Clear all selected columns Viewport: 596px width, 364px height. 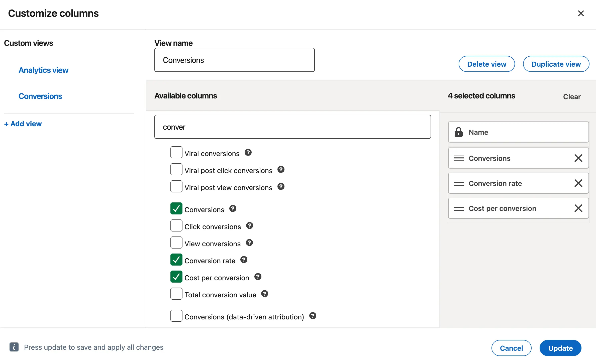click(x=572, y=97)
